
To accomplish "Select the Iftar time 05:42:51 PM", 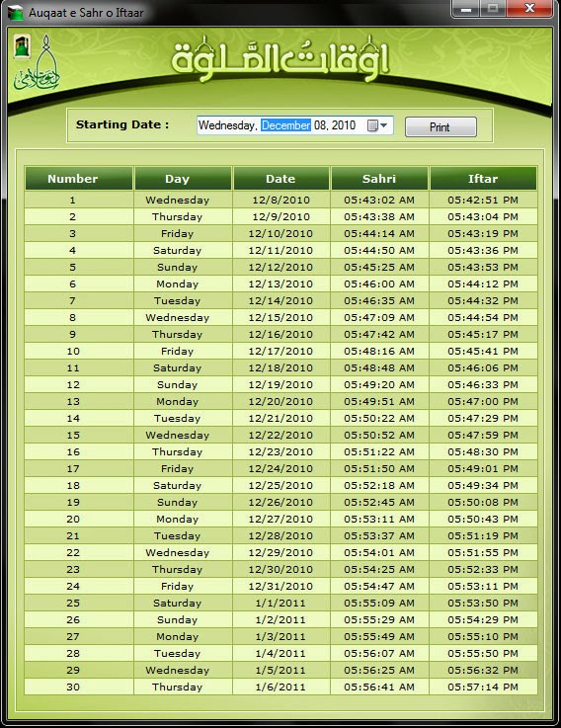I will [483, 201].
